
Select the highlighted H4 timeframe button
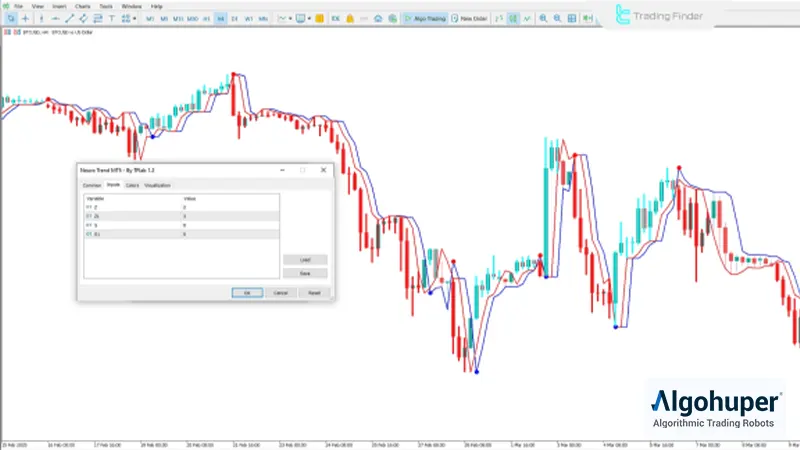(x=220, y=19)
